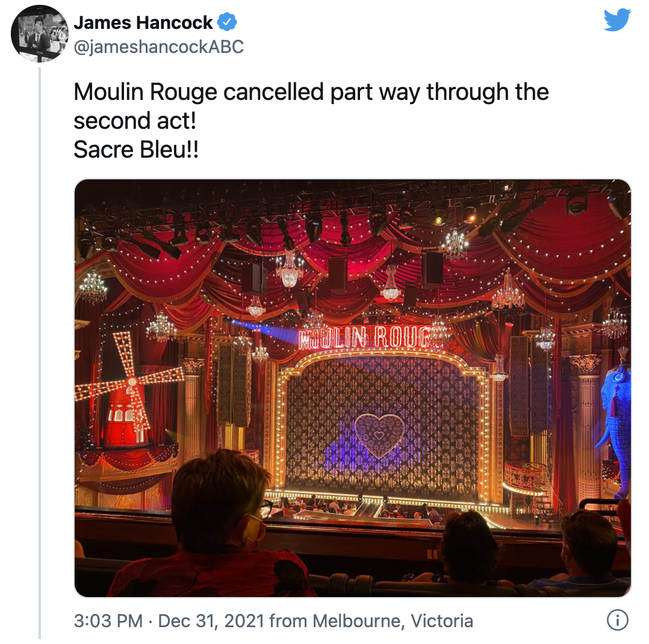Screen dimensions: 649x644
Task: Click the illuminated windmill in the photo
Action: [x=129, y=390]
